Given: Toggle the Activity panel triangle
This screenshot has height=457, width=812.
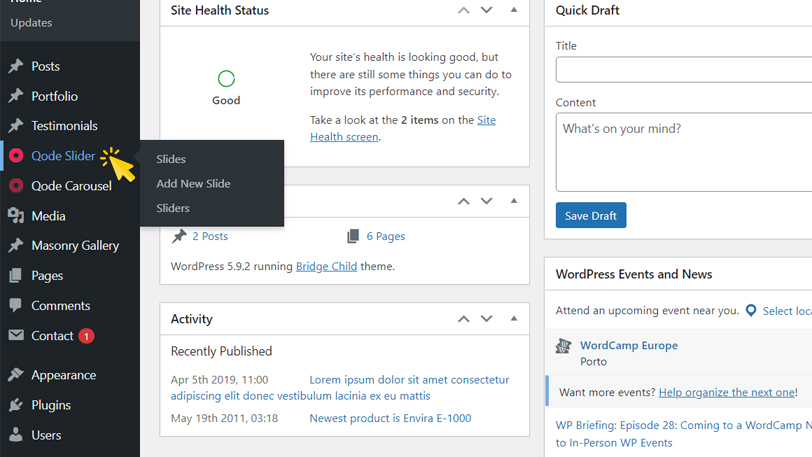Looking at the screenshot, I should point(514,319).
